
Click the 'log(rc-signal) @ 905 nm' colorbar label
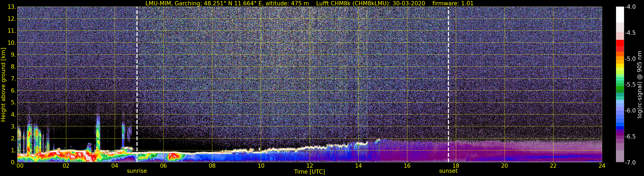640,85
